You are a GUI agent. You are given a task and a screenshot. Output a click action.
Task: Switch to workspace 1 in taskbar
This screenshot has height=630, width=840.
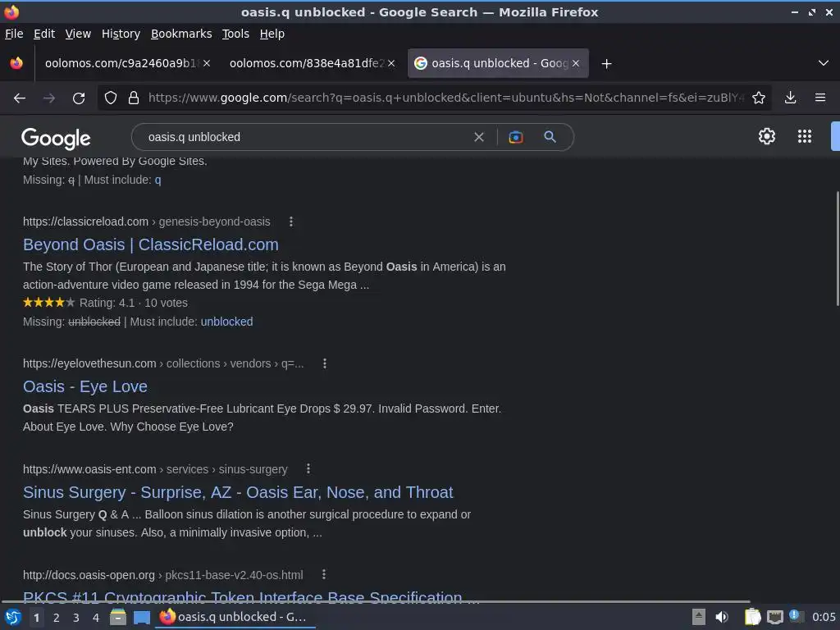pos(36,618)
